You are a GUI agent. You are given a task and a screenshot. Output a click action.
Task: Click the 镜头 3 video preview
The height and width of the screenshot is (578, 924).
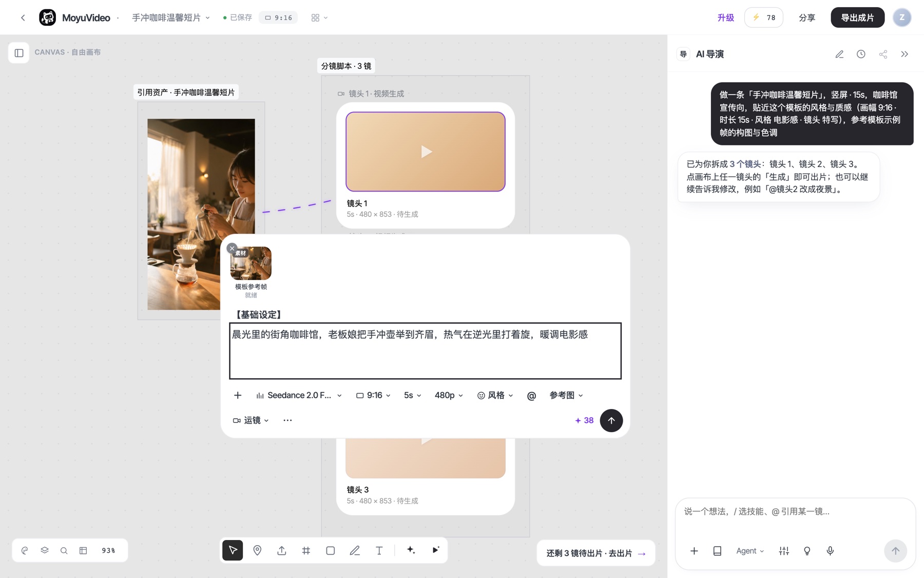click(x=426, y=458)
